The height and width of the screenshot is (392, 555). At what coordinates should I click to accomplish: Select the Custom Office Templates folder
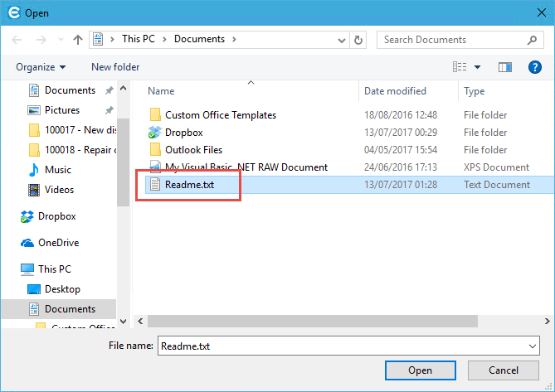tap(220, 115)
